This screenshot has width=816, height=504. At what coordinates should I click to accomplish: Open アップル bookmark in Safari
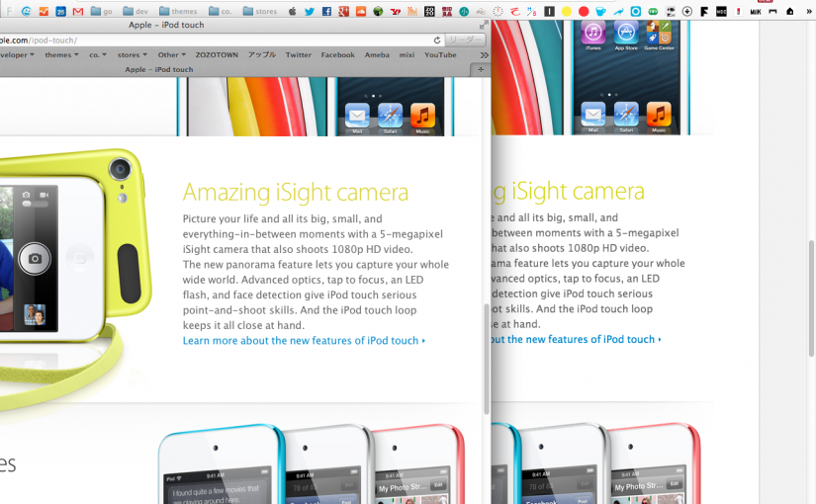[x=262, y=54]
